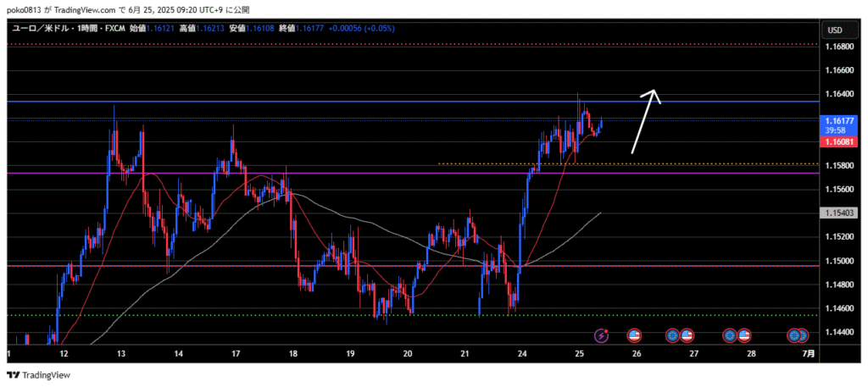
Task: Select the green dotted support line
Action: click(x=254, y=315)
